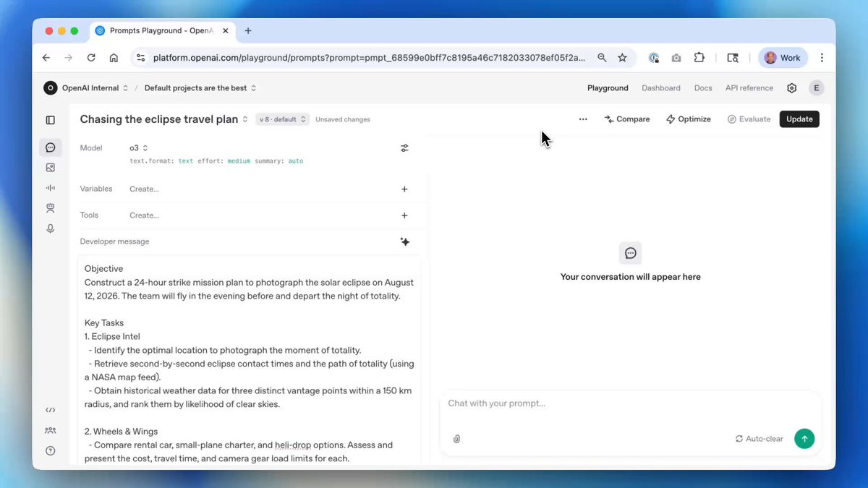The width and height of the screenshot is (868, 488).
Task: Click the browser address bar URL
Action: 369,58
